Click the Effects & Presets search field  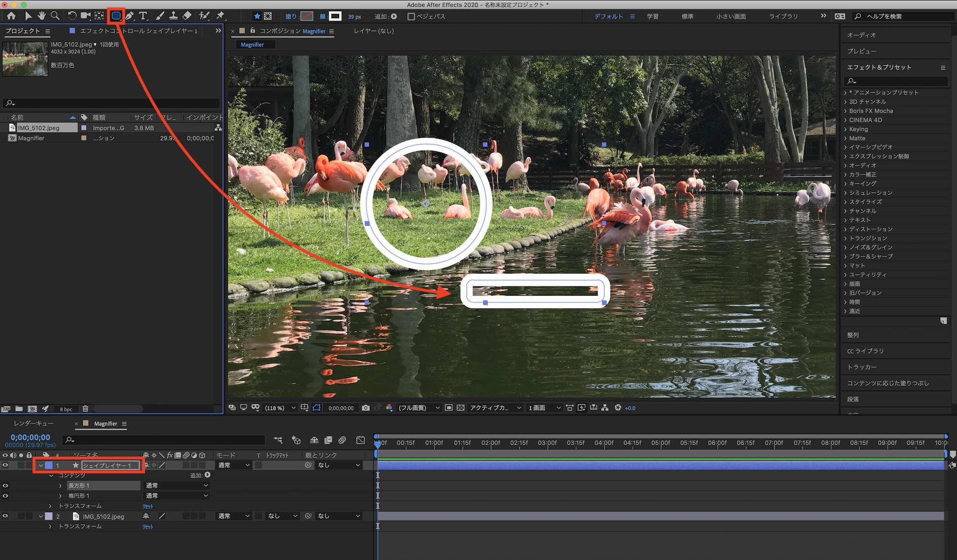tap(897, 81)
